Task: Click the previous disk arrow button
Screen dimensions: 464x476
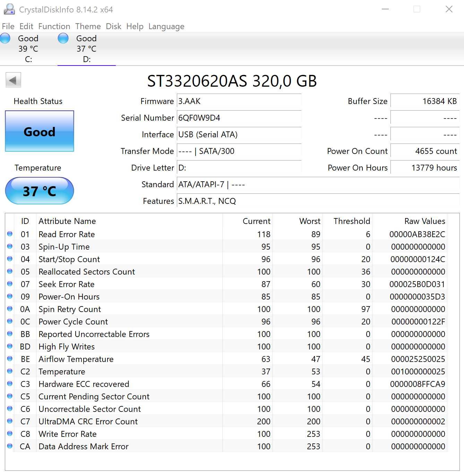Action: click(13, 80)
